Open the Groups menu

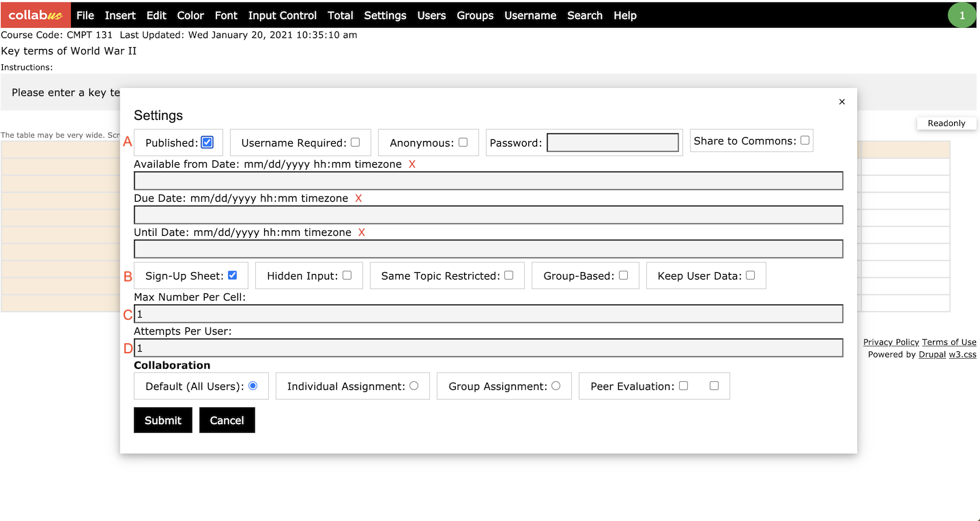(475, 15)
